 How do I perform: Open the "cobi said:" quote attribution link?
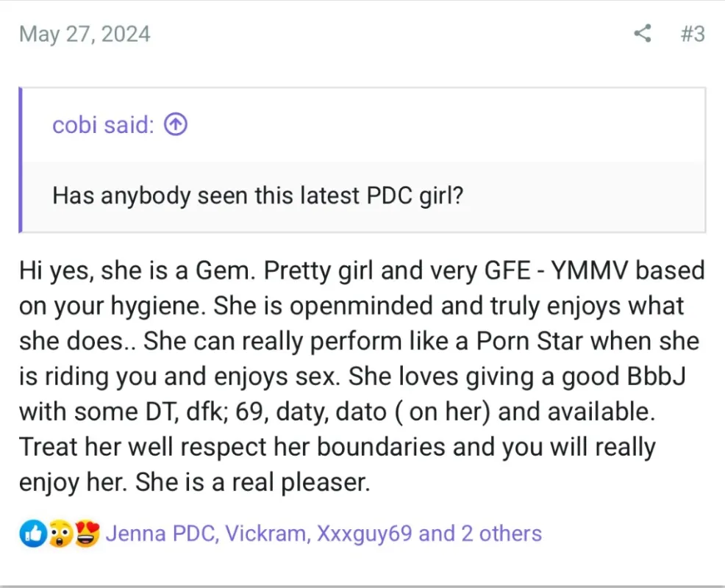click(103, 125)
